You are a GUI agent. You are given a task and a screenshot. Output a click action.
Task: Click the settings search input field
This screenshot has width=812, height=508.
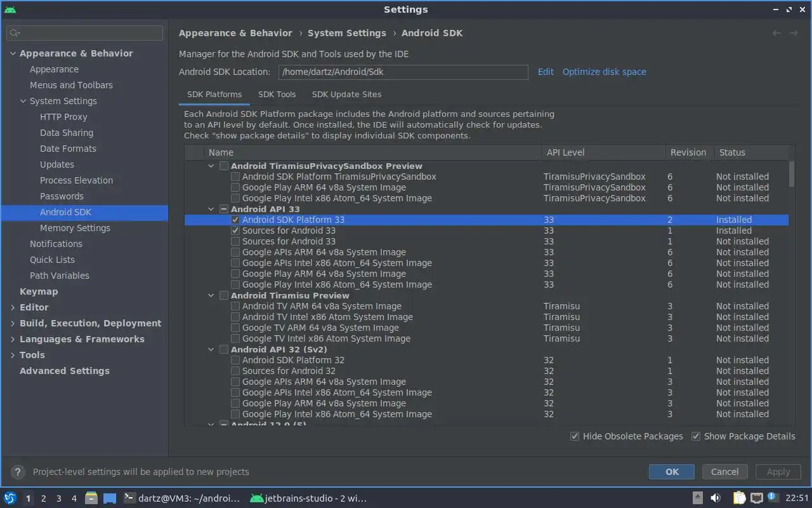click(84, 33)
